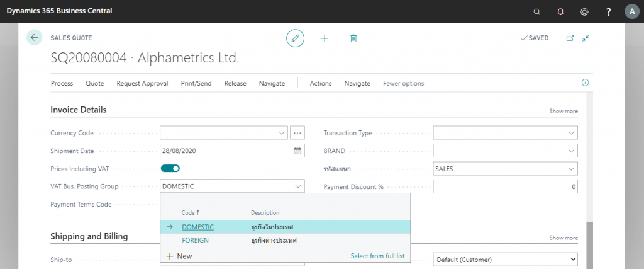Click Show more in Invoice Details

coord(563,112)
